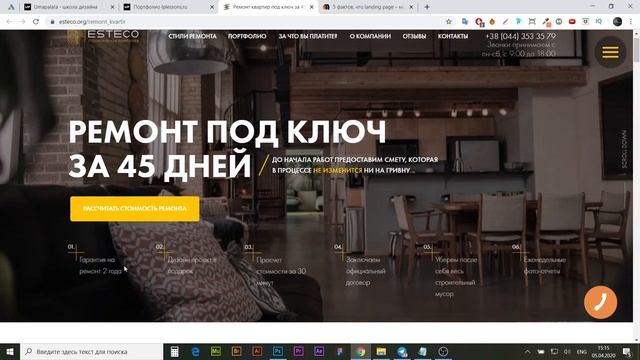
Task: Show hidden system tray icons
Action: coord(527,351)
